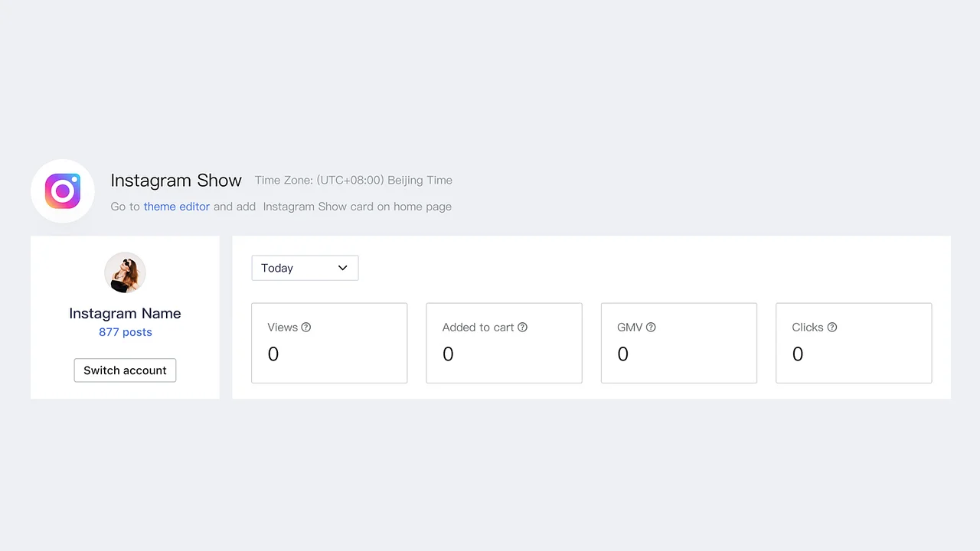Screen dimensions: 980x551
Task: Select the GMV metric card
Action: tap(678, 342)
